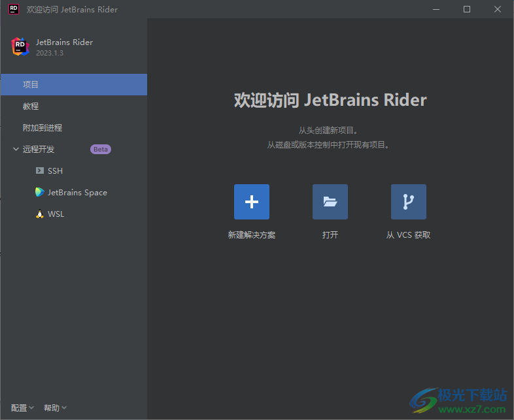Image resolution: width=514 pixels, height=420 pixels.
Task: Click the text 从头创建新项目。
Action: pos(328,130)
